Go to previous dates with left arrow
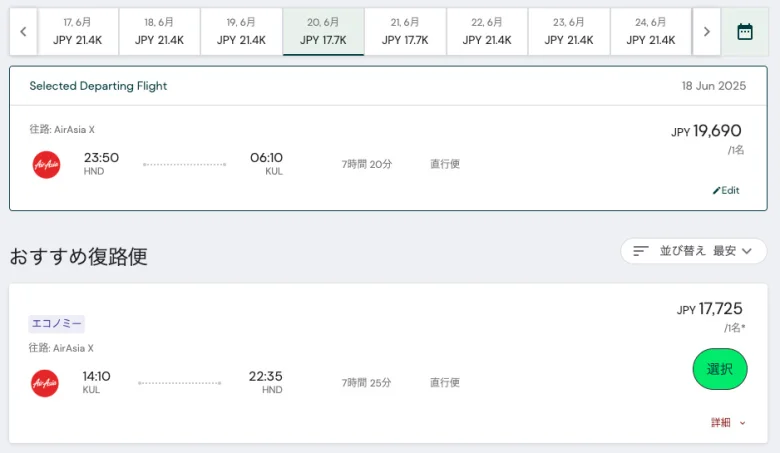 pyautogui.click(x=23, y=32)
